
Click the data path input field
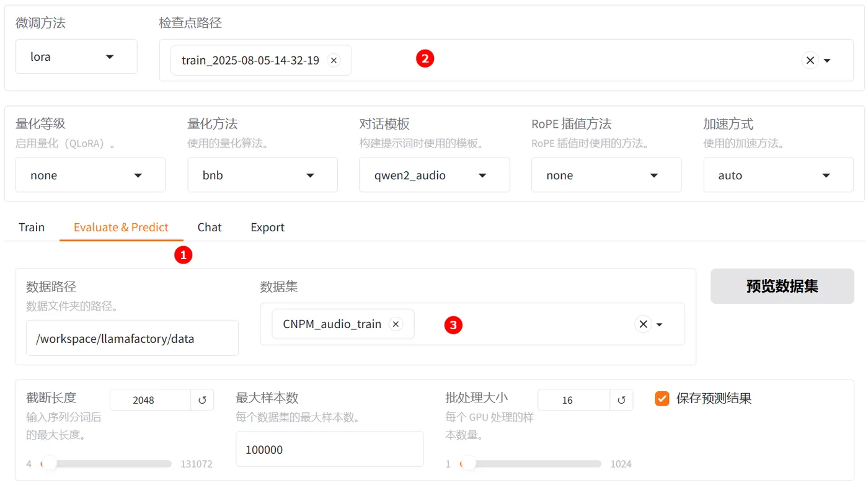tap(132, 338)
